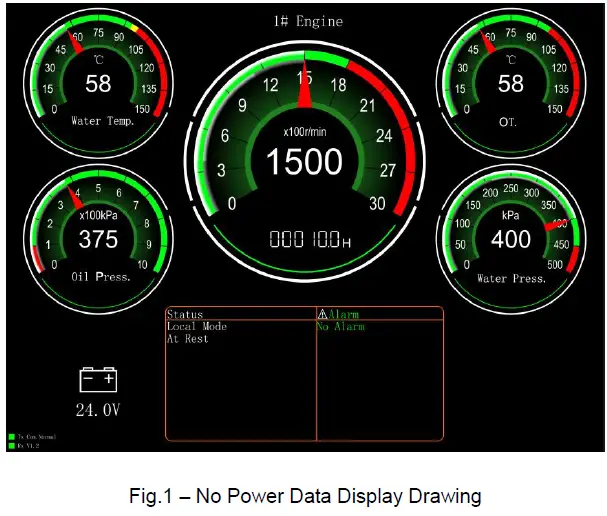This screenshot has height=516, width=607.
Task: Click the 30 mark on the engine speed gauge
Action: tap(377, 204)
